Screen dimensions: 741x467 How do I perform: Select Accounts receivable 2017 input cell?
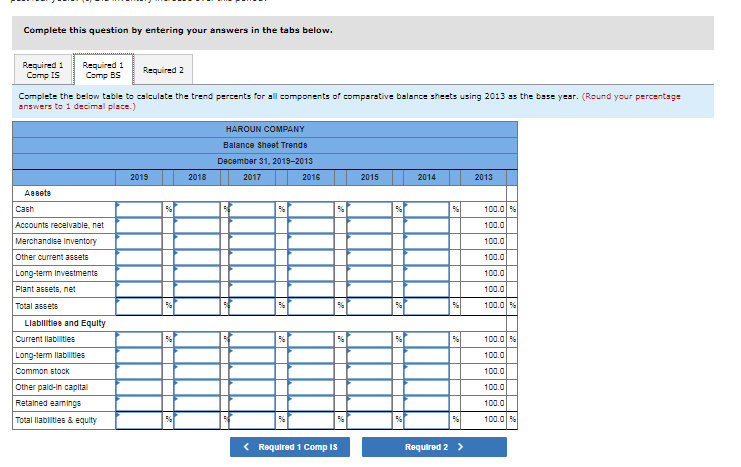point(252,225)
